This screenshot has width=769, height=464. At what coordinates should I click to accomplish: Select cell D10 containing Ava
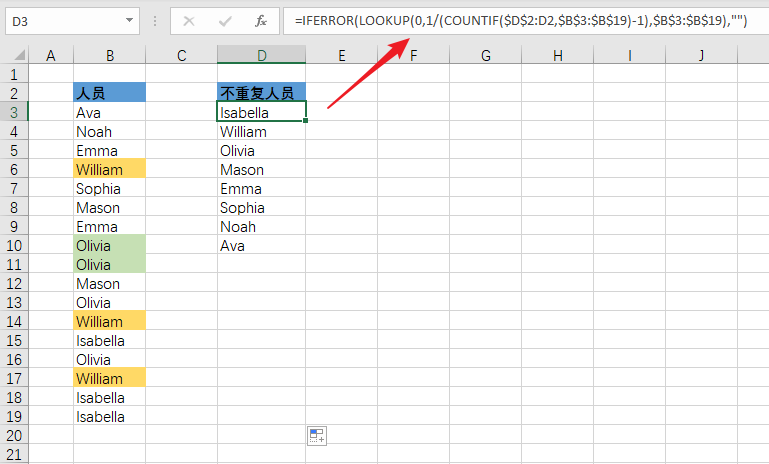[261, 246]
